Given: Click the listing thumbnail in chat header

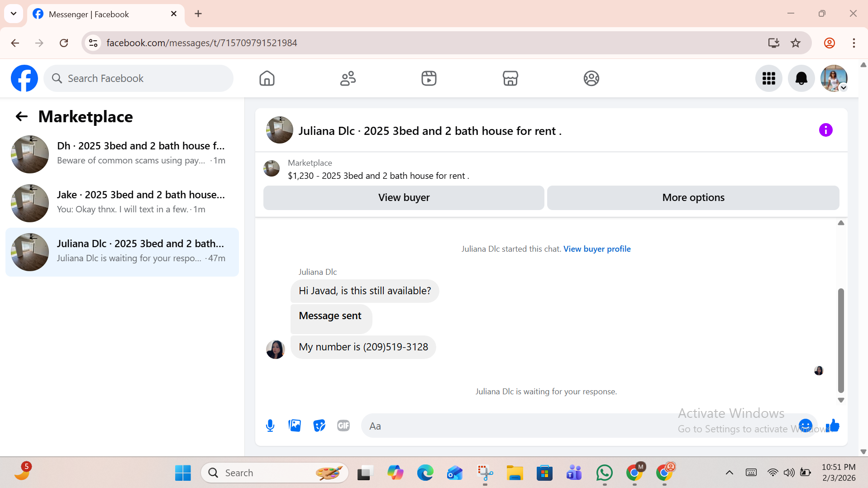Looking at the screenshot, I should click(280, 130).
